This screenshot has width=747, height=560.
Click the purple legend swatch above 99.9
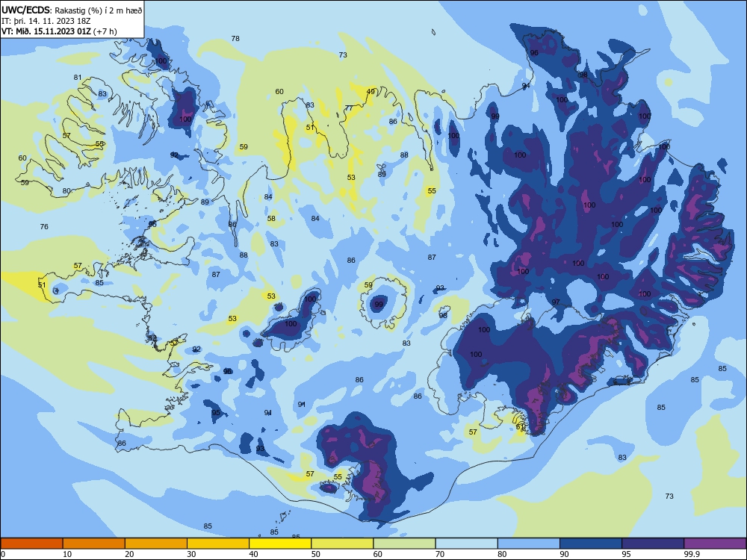715,543
